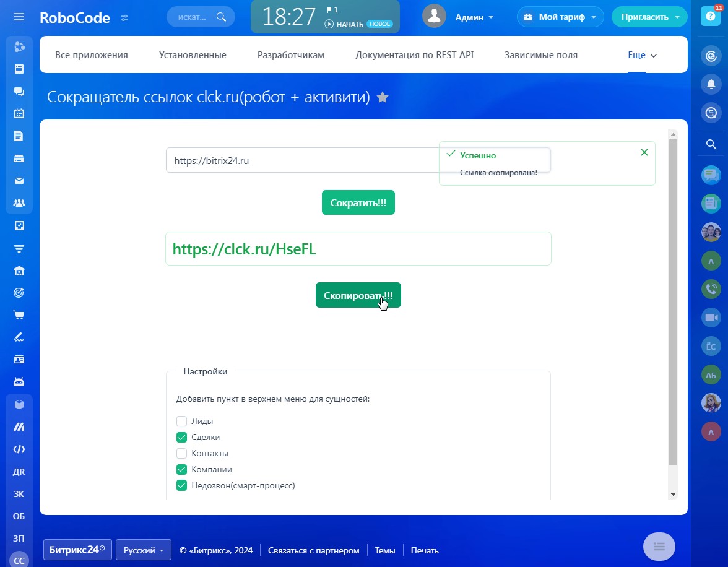Image resolution: width=728 pixels, height=567 pixels.
Task: Click the magnifier icon in right panel
Action: [x=711, y=144]
